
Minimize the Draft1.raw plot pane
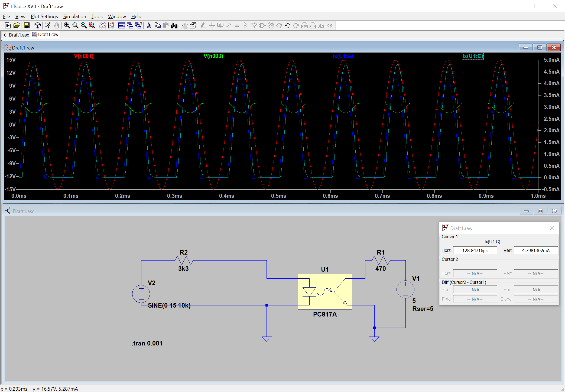pos(526,48)
